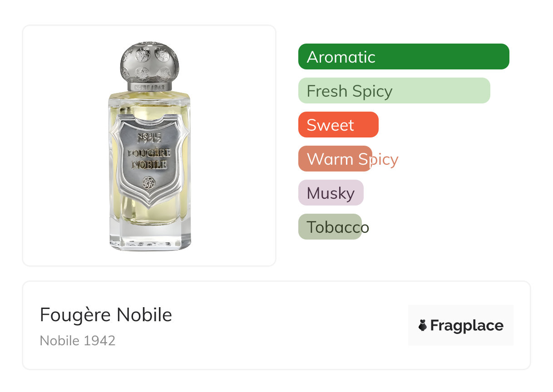The image size is (553, 392).
Task: Select the Fresh Spicy accord bar
Action: pyautogui.click(x=394, y=91)
